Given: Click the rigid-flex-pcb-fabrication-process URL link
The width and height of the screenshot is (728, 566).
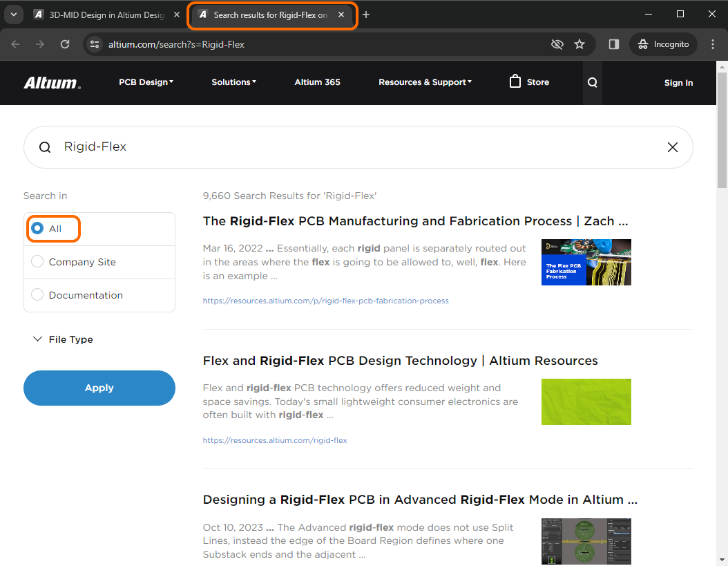Looking at the screenshot, I should click(x=325, y=301).
